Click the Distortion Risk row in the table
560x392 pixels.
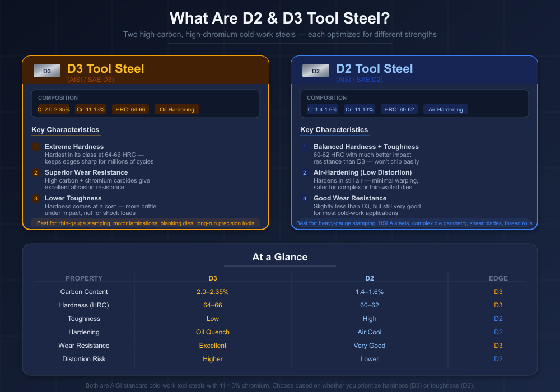coord(84,358)
